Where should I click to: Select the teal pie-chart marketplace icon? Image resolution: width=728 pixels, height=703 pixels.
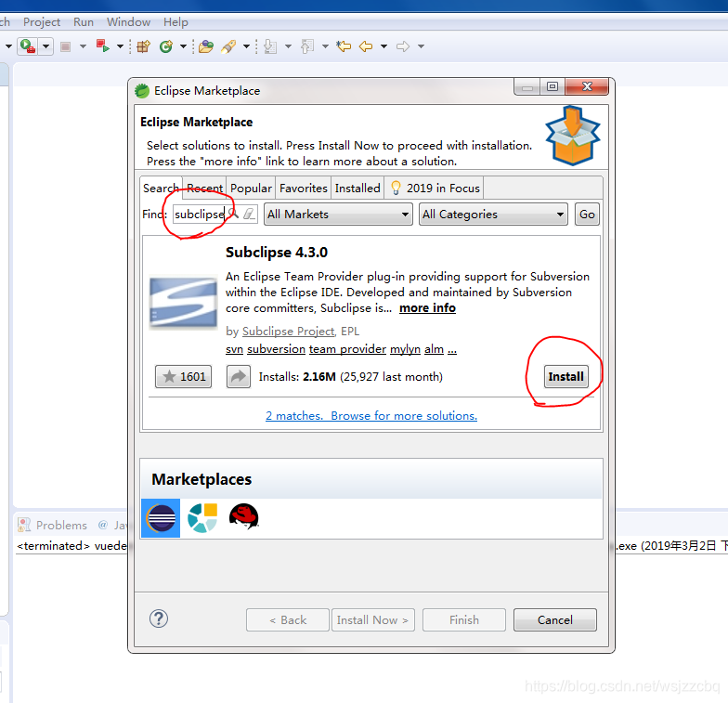[202, 518]
